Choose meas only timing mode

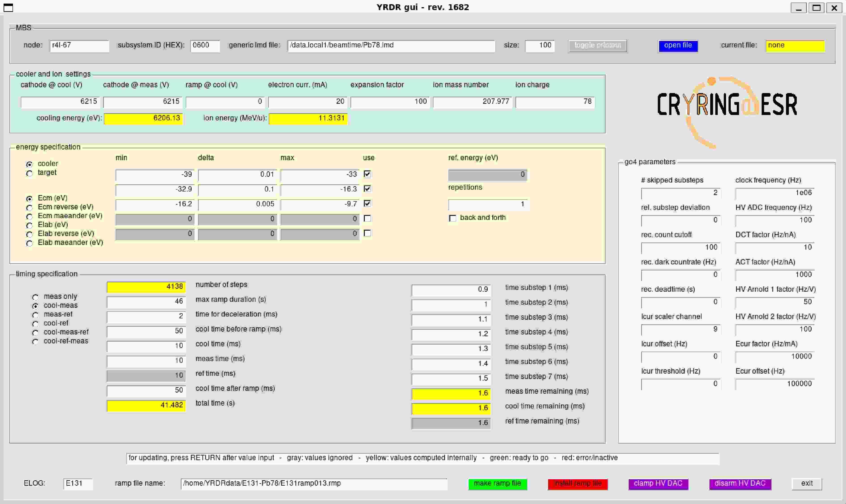point(35,297)
